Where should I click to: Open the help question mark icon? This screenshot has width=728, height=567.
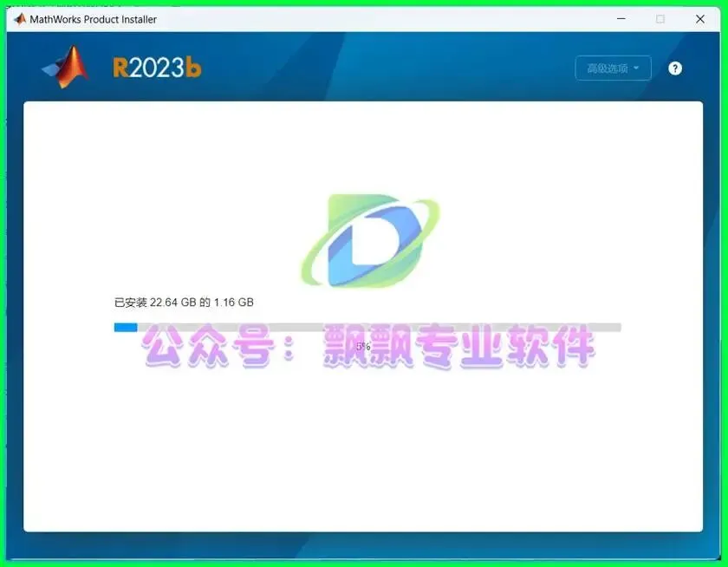(674, 68)
